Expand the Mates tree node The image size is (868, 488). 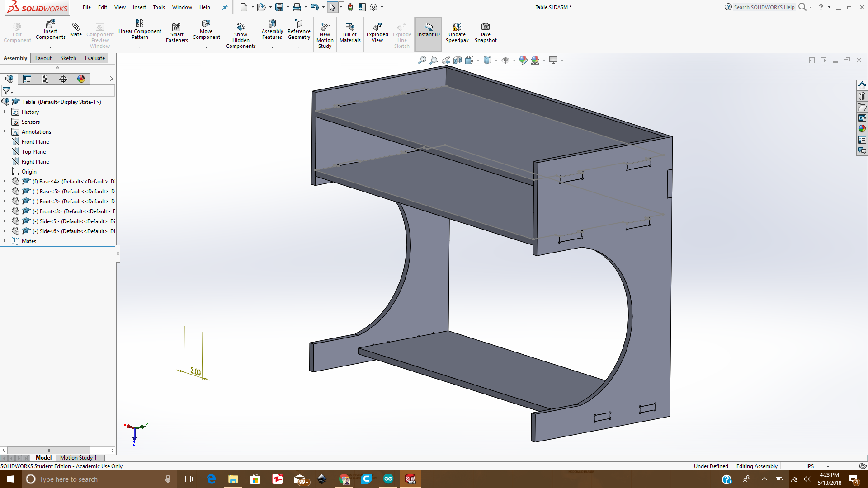(x=5, y=241)
